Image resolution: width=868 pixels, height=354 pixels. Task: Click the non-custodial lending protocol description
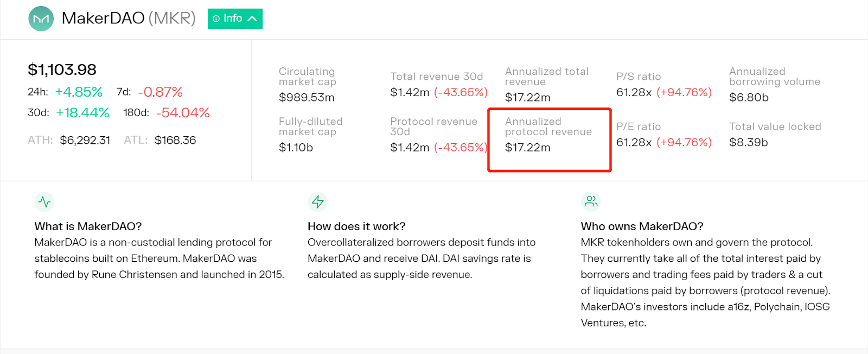(159, 258)
